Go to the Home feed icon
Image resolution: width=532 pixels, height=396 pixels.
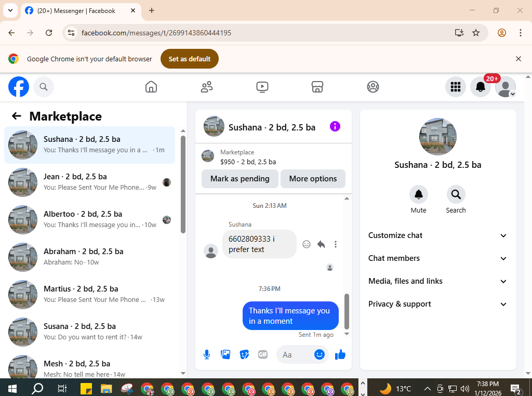151,87
